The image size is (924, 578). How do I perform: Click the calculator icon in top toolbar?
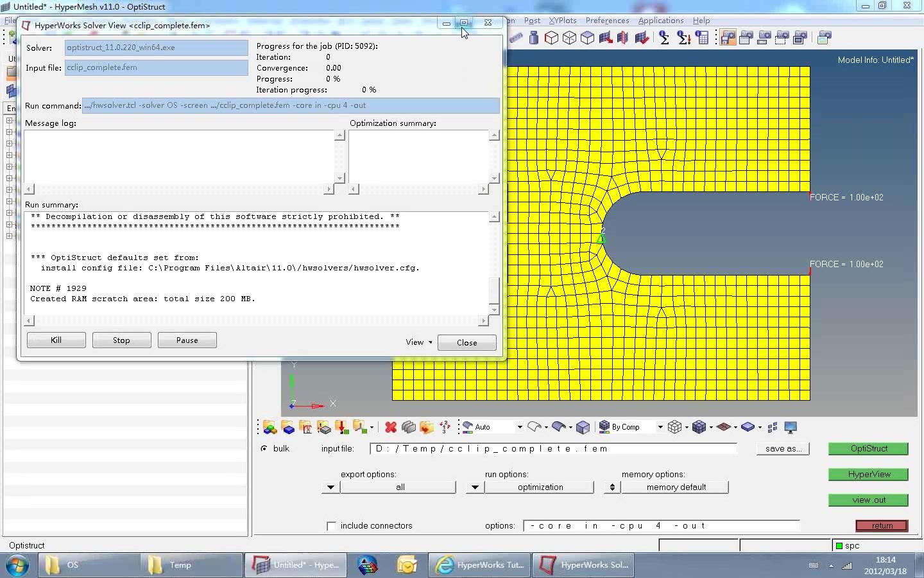703,38
